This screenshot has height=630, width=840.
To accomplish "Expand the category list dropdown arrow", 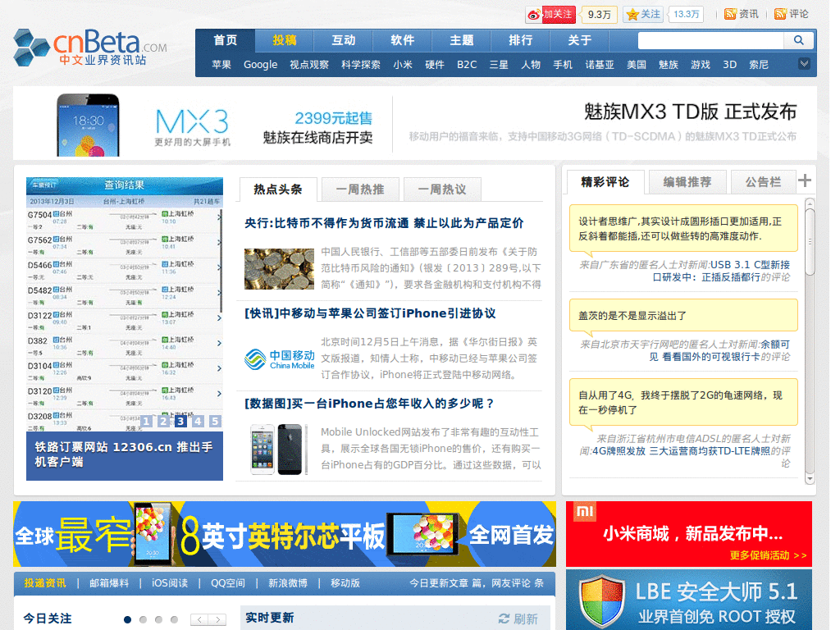I will point(804,64).
